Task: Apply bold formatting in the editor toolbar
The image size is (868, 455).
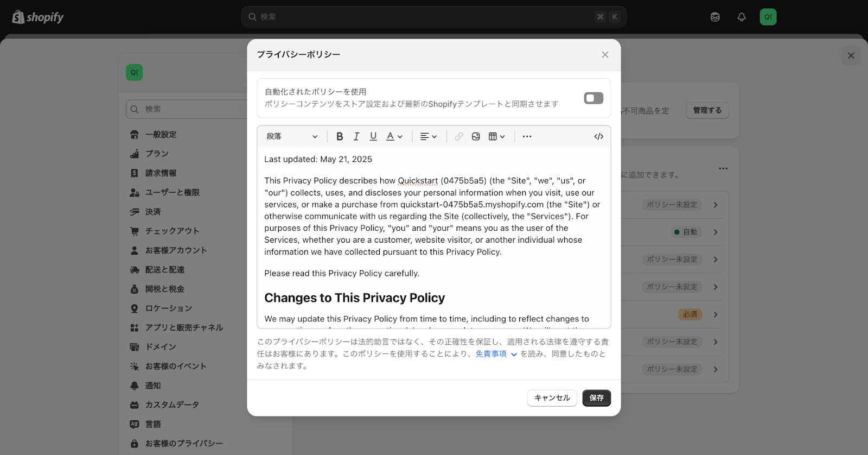Action: point(340,136)
